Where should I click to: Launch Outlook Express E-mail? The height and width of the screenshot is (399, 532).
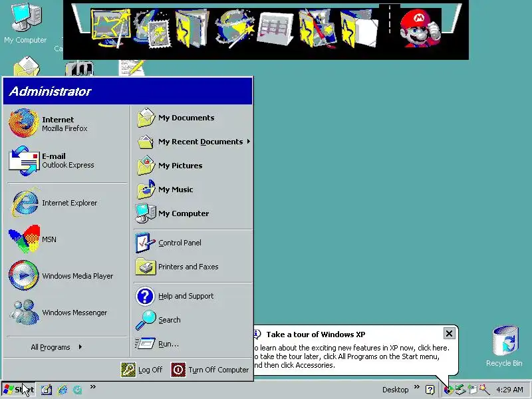tap(67, 160)
